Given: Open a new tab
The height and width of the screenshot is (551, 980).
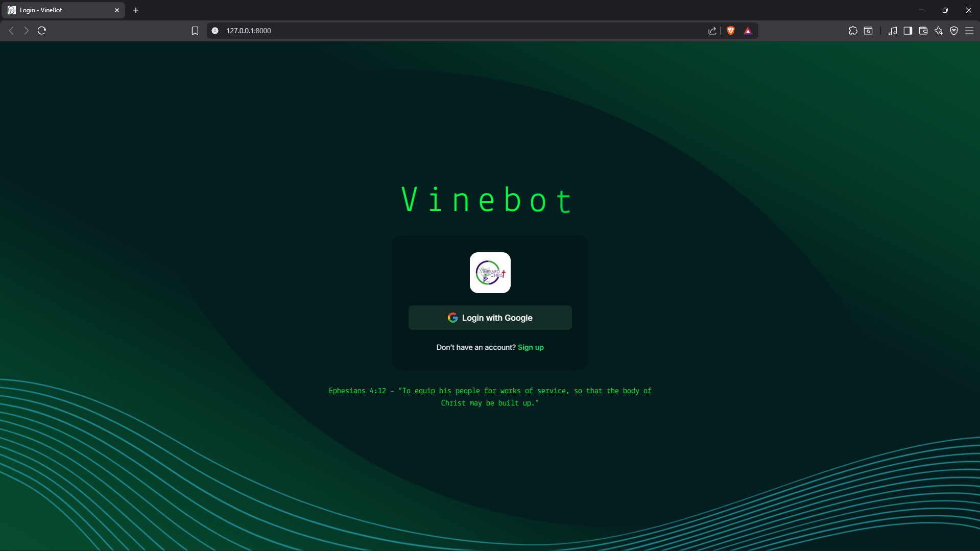Looking at the screenshot, I should [136, 10].
